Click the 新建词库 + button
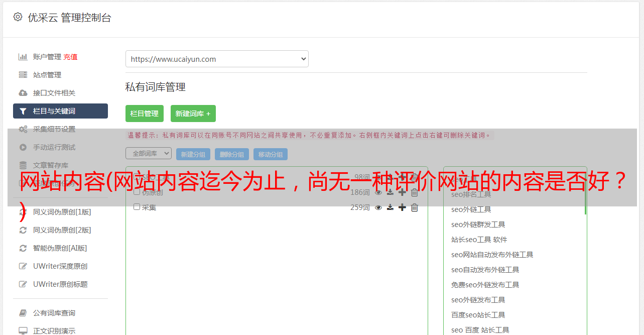 coord(193,114)
